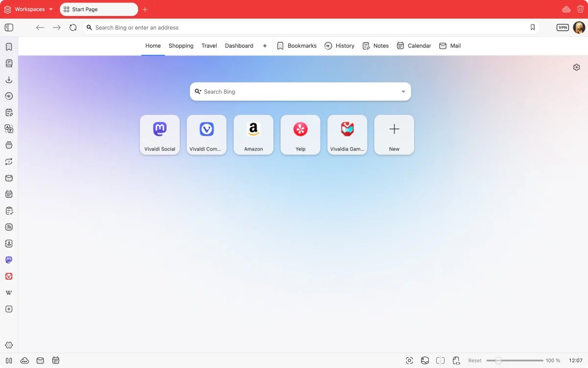Open the status bar calendar icon
Viewport: 588px width, 368px height.
coord(56,361)
